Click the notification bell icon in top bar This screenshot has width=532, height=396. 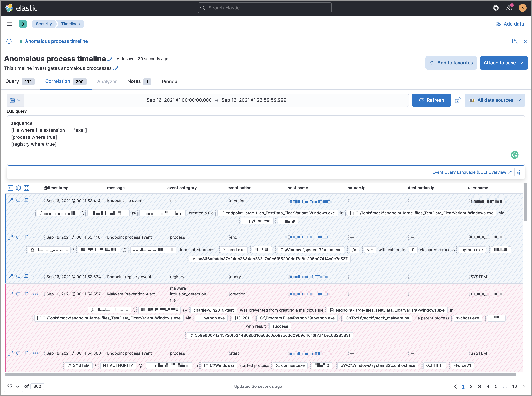pos(509,7)
